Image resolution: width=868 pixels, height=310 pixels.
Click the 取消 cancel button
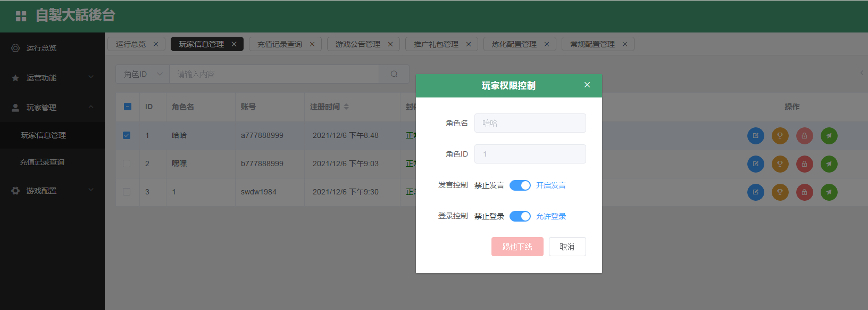tap(567, 247)
